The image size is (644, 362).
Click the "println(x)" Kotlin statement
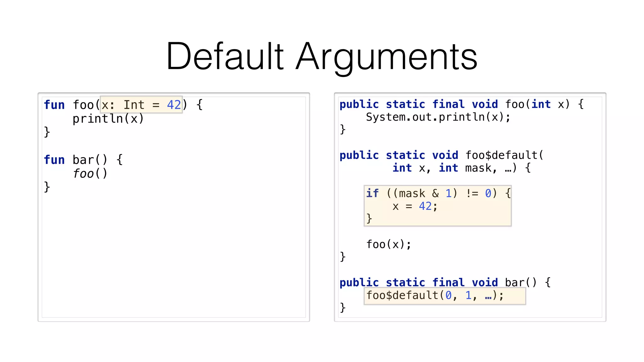pos(108,118)
